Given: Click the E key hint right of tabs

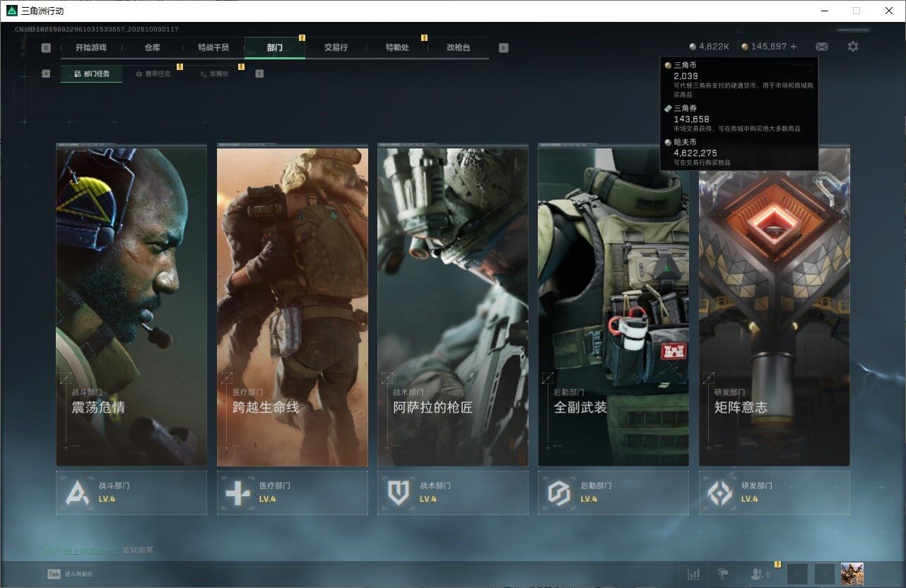Looking at the screenshot, I should point(503,48).
